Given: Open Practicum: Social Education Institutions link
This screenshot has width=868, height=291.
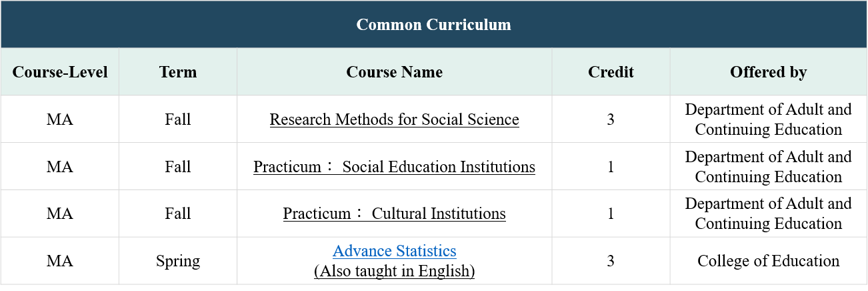Looking at the screenshot, I should 394,167.
